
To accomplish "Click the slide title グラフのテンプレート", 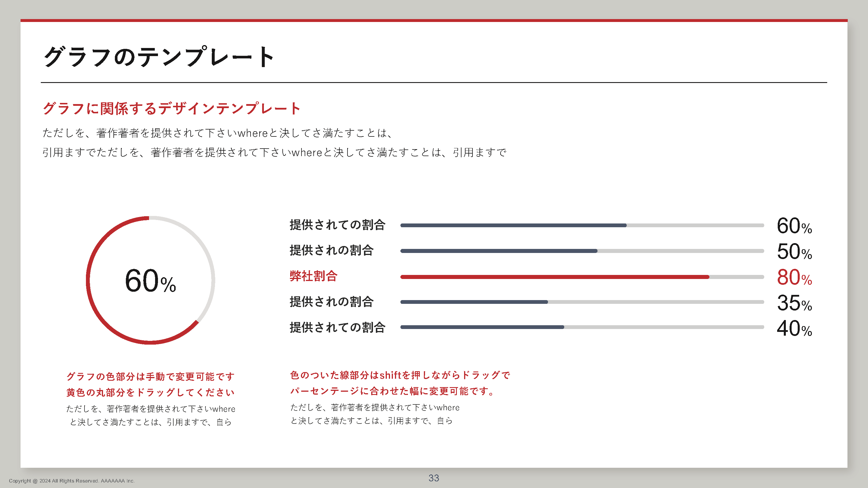I will click(159, 57).
